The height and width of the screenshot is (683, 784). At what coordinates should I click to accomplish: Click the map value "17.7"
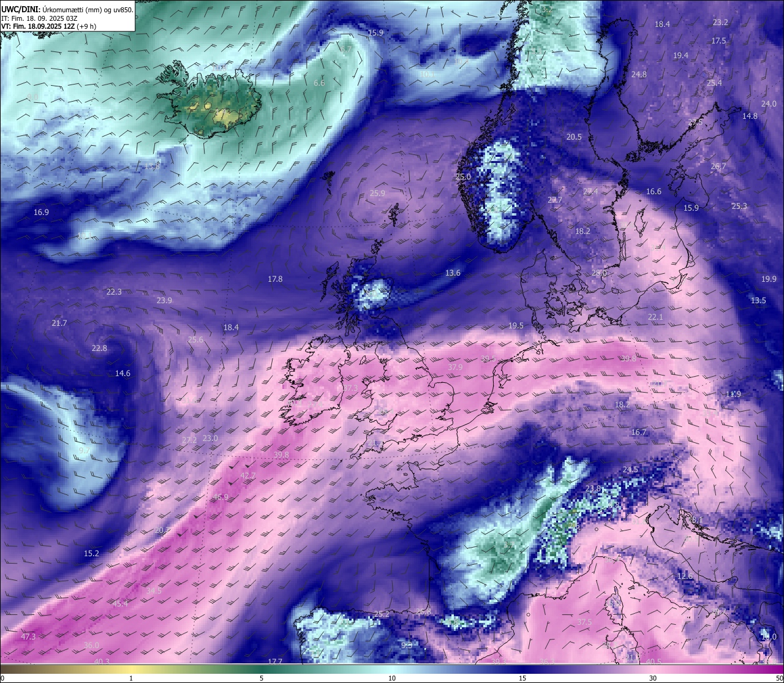point(275,662)
